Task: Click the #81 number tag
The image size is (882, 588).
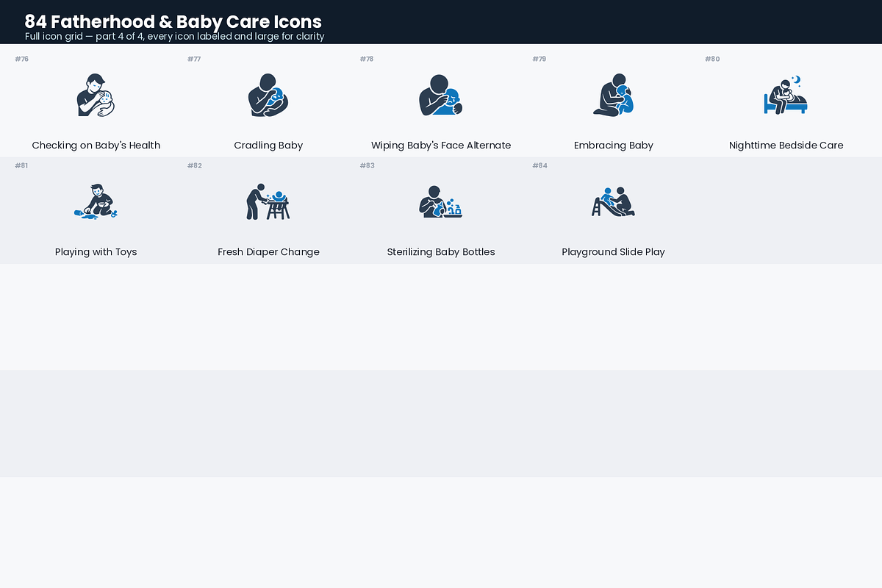Action: 21,165
